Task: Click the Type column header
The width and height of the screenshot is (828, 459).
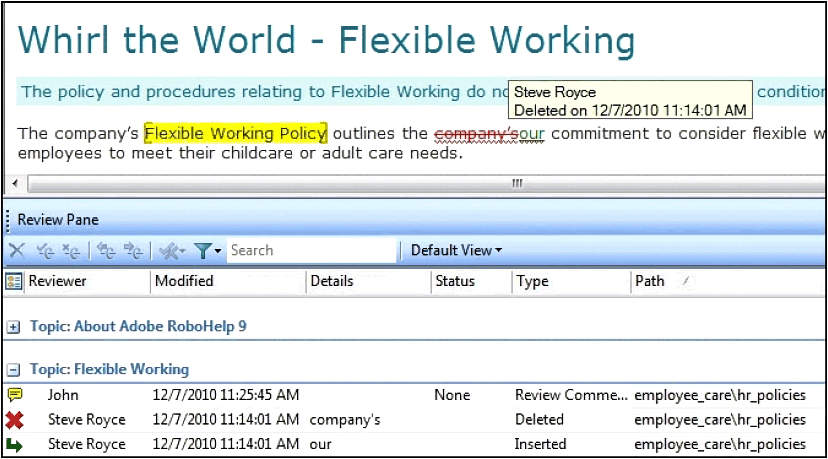Action: click(x=532, y=282)
